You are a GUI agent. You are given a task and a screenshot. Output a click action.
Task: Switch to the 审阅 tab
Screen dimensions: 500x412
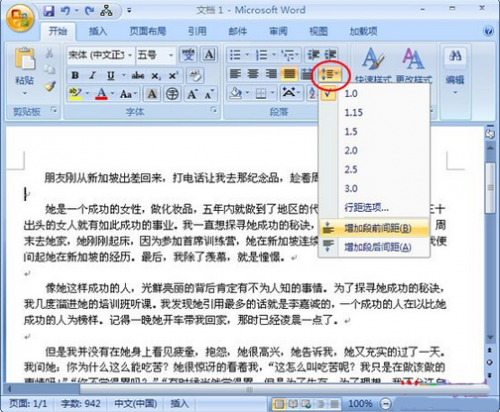pyautogui.click(x=278, y=31)
